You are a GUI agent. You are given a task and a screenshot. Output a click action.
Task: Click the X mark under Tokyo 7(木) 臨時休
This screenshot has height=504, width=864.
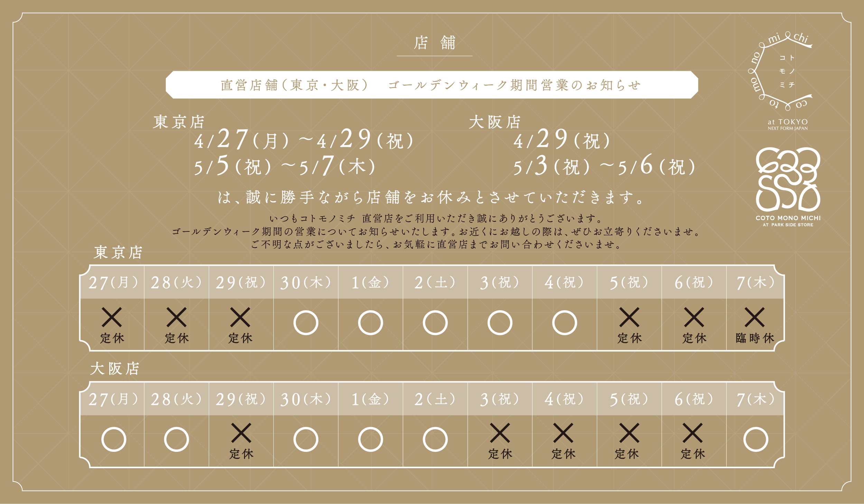point(754,317)
